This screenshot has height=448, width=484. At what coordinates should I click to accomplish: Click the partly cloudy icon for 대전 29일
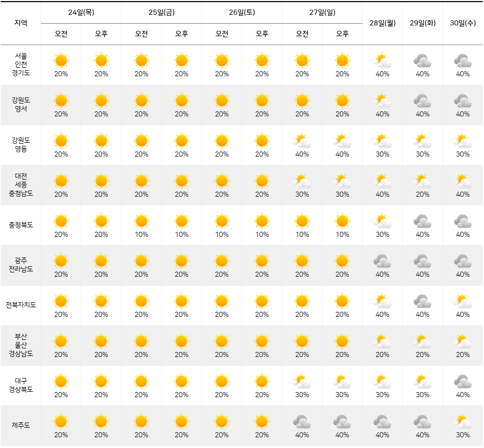[423, 181]
